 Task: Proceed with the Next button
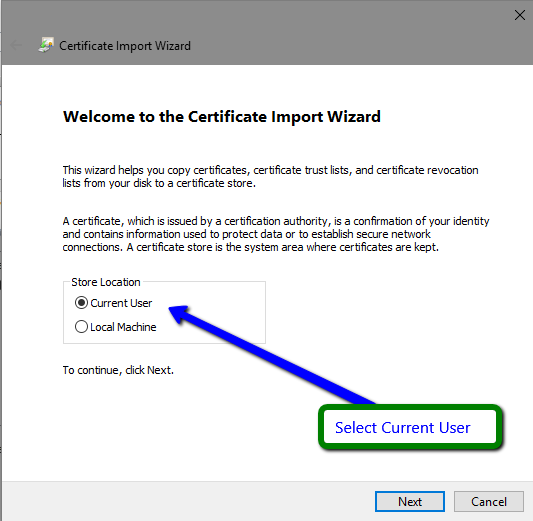coord(410,501)
